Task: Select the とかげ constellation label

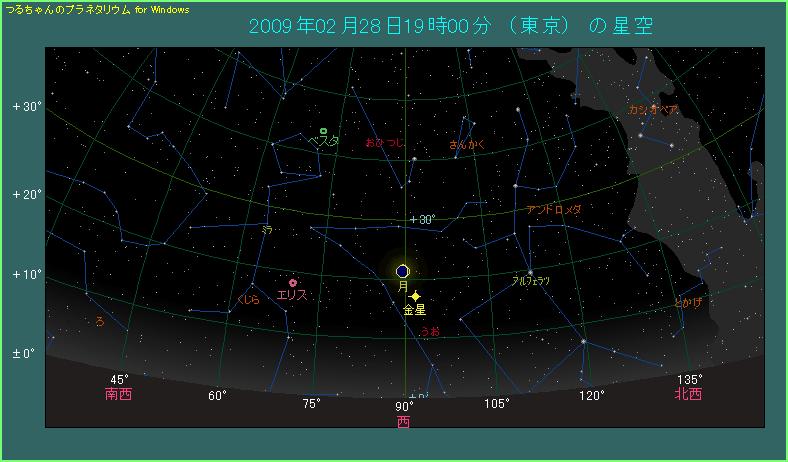Action: 687,302
